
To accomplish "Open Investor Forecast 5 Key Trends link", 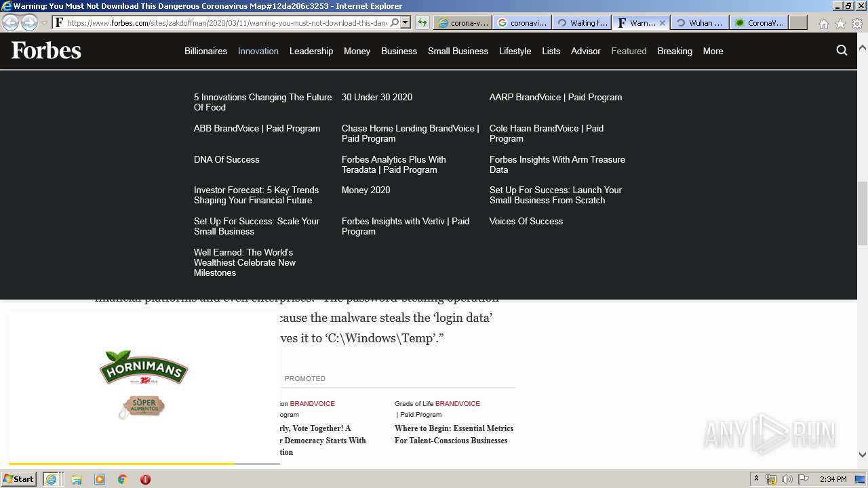I will tap(256, 195).
